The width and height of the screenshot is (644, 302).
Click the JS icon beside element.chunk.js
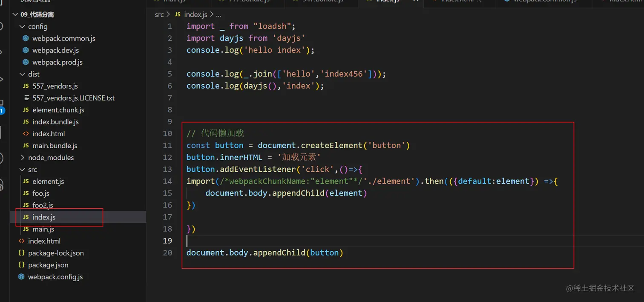coord(26,110)
